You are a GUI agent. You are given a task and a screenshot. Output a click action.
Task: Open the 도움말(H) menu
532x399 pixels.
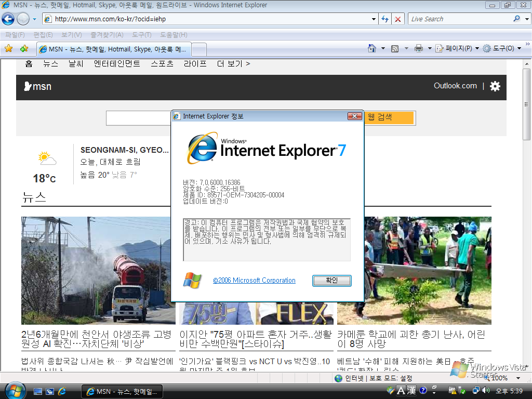coord(174,35)
